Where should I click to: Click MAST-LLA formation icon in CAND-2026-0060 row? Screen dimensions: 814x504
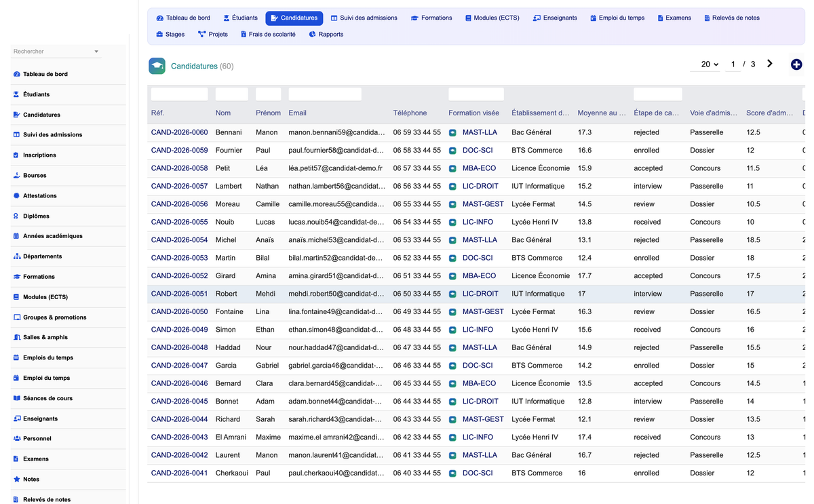pos(452,133)
